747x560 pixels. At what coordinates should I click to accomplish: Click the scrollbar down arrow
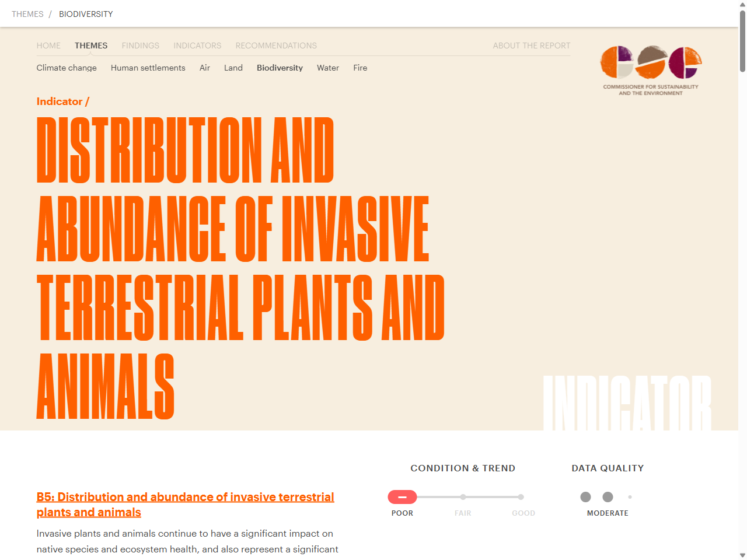pos(742,555)
